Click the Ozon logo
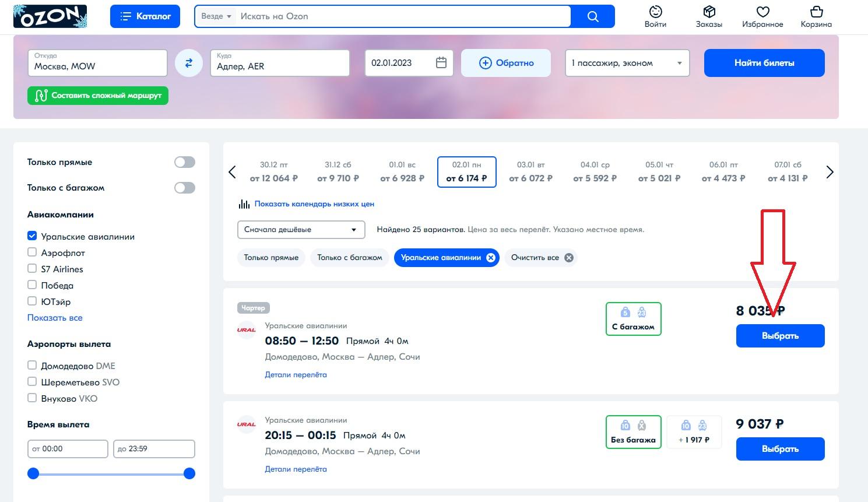Screen dimensions: 868x502 pyautogui.click(x=50, y=16)
